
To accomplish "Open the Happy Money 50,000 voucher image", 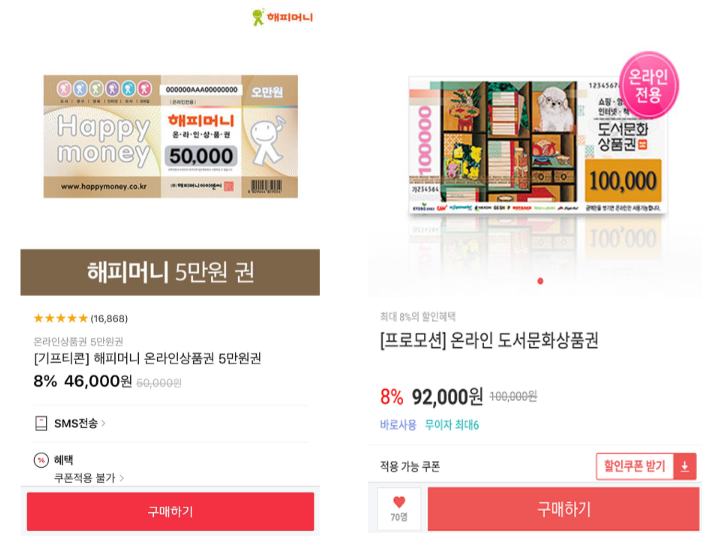I will (171, 137).
